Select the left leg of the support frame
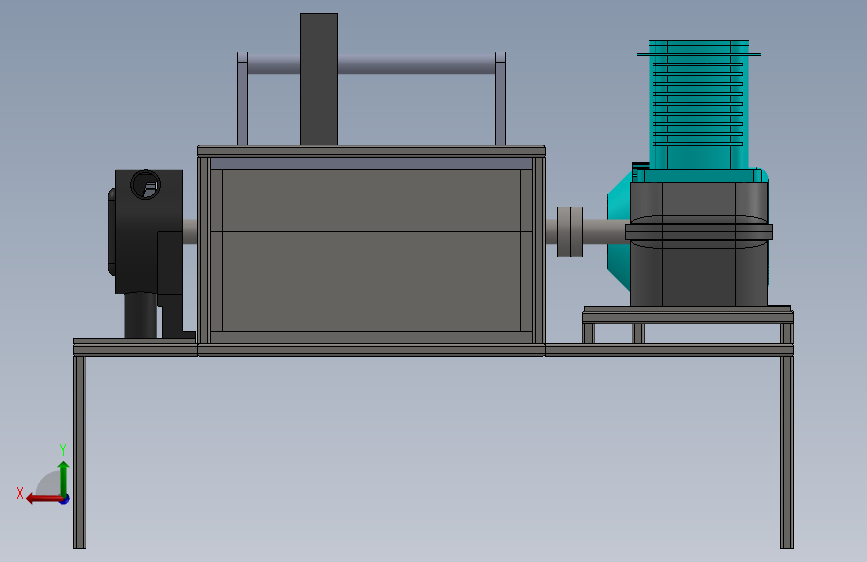Screen dimensions: 867x562 point(80,452)
